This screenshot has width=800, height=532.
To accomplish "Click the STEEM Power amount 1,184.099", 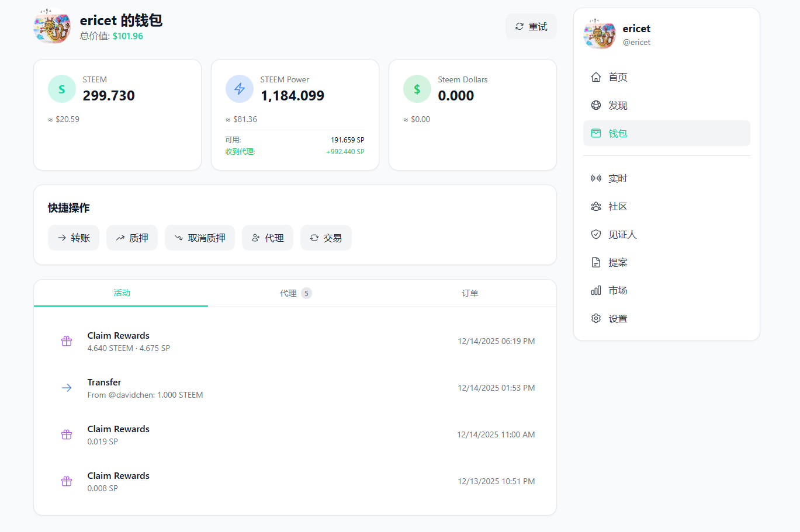I will pos(292,96).
